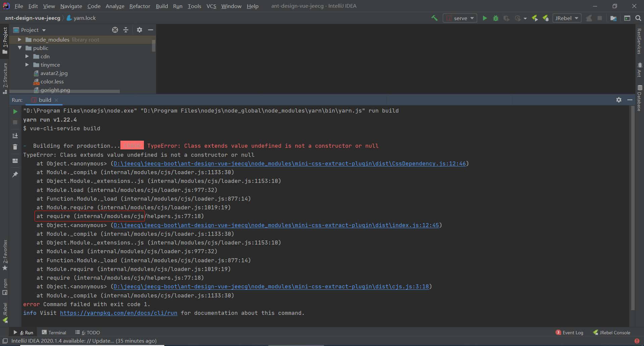Toggle the 1: Project side tab

(x=5, y=41)
